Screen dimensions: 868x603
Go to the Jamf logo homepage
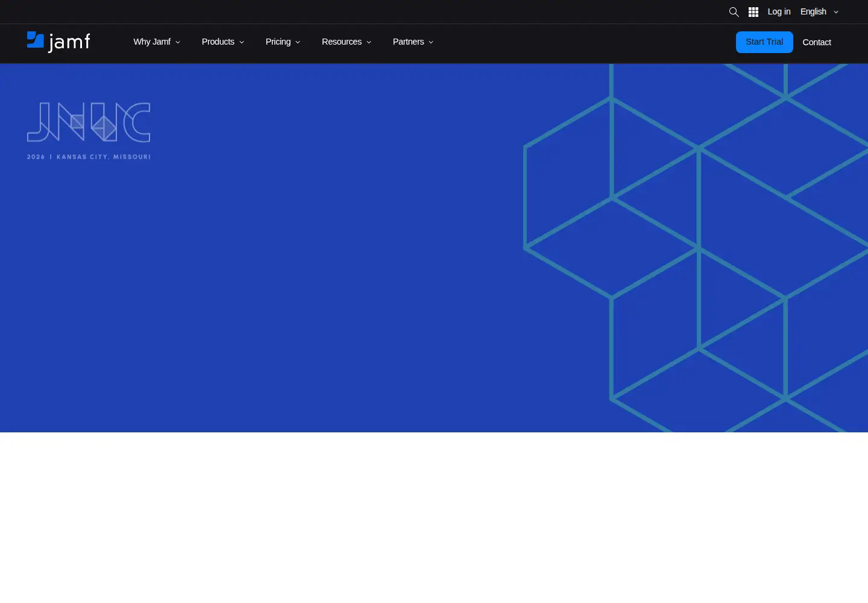[58, 42]
